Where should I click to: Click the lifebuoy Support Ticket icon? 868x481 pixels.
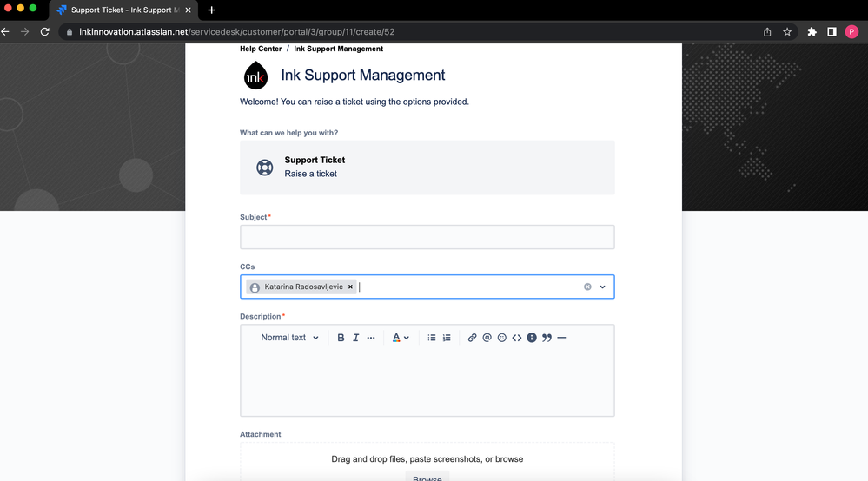pos(265,168)
